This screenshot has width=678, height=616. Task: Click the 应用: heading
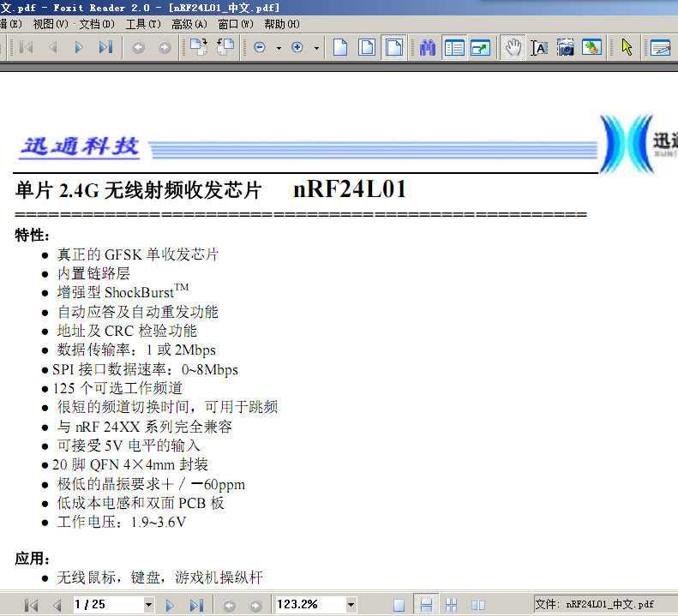click(33, 559)
